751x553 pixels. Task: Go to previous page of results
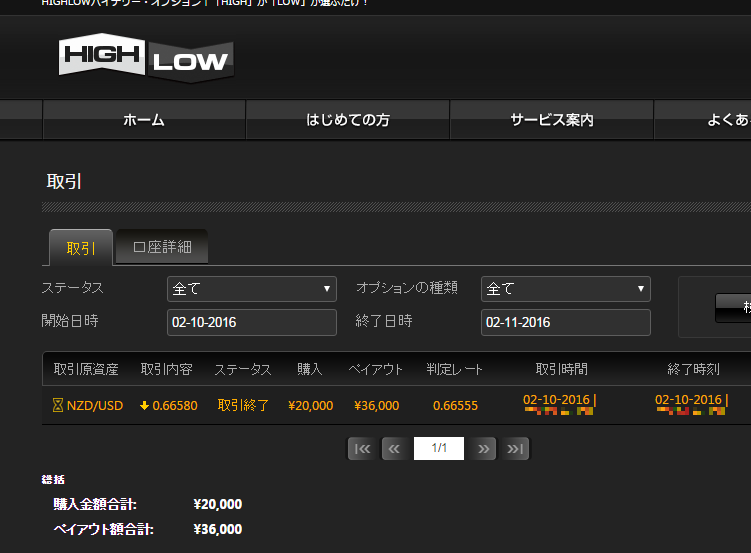pyautogui.click(x=394, y=449)
